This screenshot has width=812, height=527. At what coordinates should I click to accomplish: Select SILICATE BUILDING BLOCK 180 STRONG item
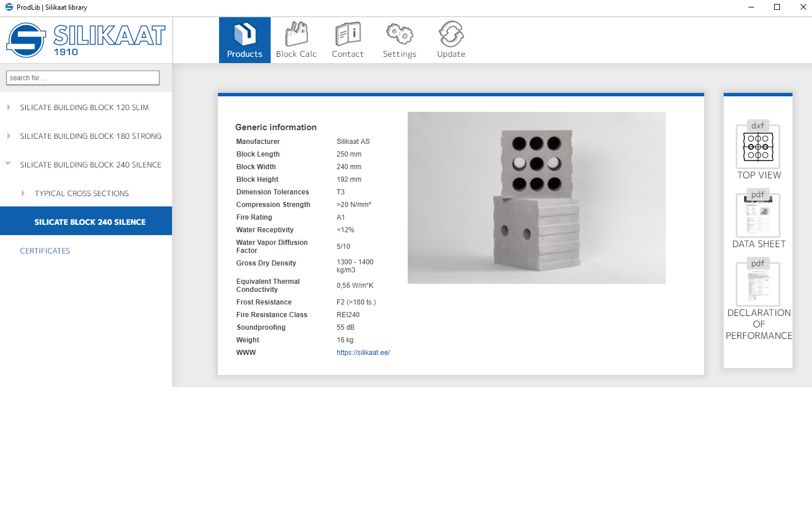click(x=91, y=136)
